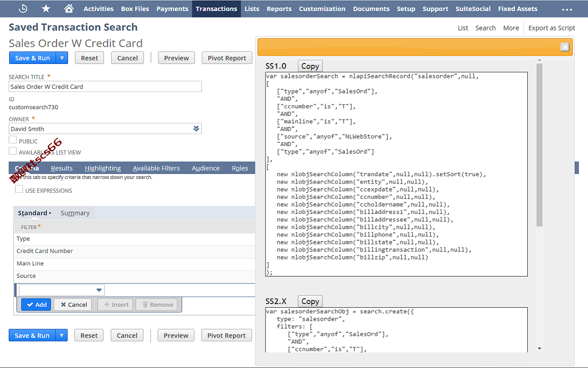Switch to the Highlighting tab

tap(103, 168)
